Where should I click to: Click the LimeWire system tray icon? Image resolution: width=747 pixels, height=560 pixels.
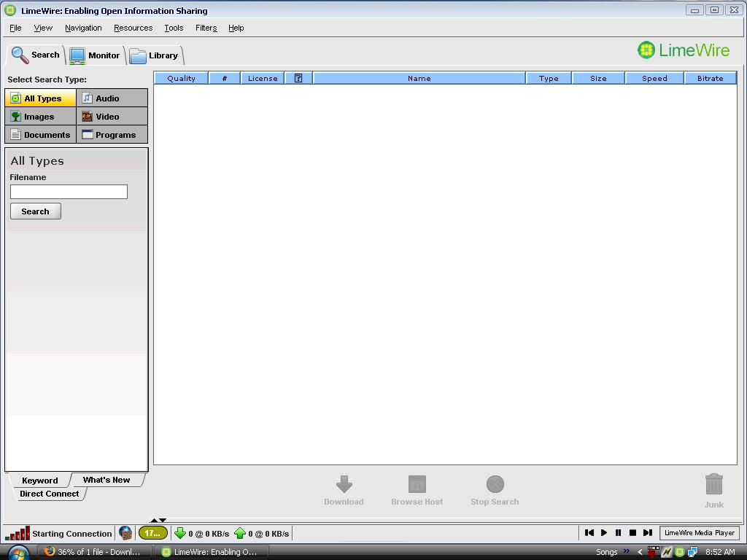(x=680, y=552)
